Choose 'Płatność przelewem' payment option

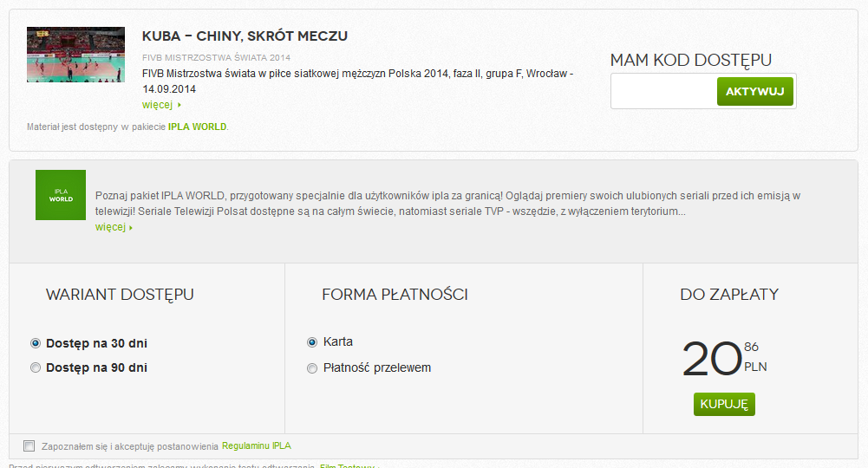(312, 368)
